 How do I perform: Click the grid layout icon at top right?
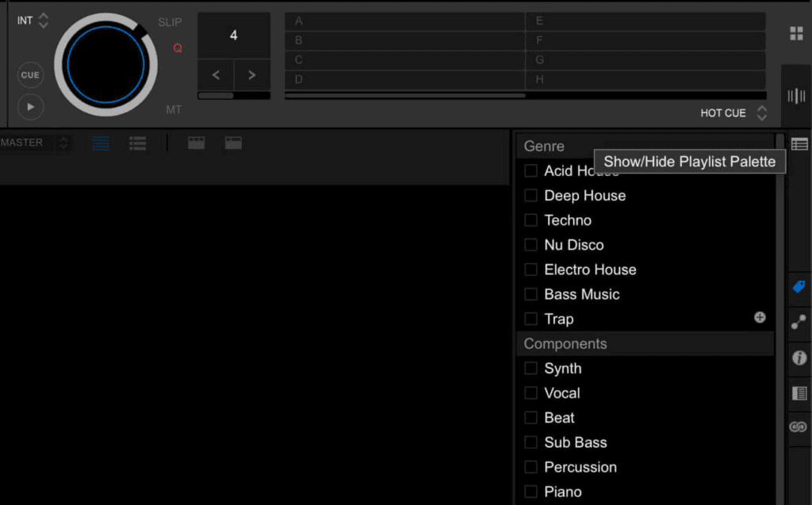coord(796,33)
